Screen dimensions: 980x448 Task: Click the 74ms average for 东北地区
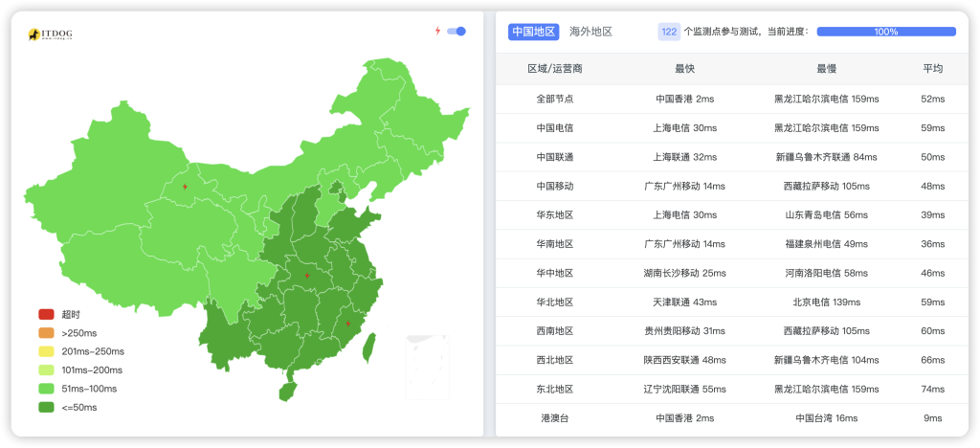coord(933,390)
